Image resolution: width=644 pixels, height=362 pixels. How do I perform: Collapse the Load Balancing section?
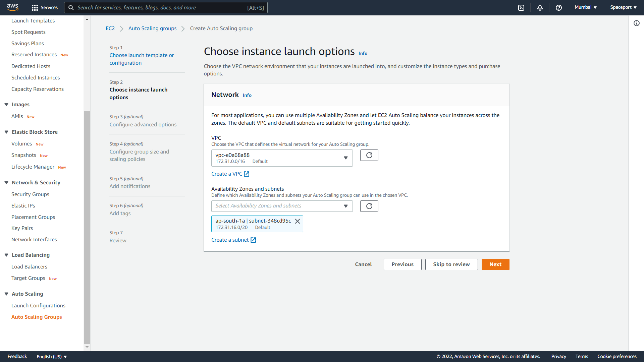point(6,255)
